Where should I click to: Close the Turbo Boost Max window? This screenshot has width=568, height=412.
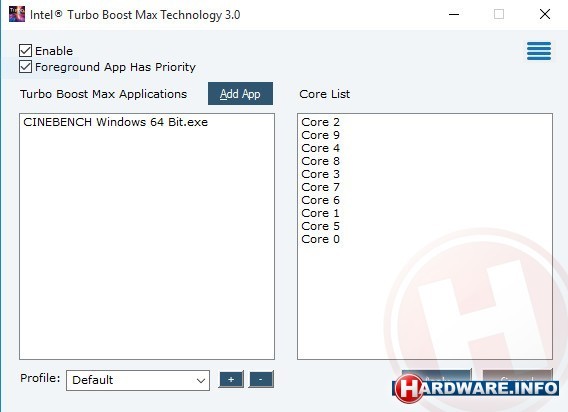(x=545, y=14)
